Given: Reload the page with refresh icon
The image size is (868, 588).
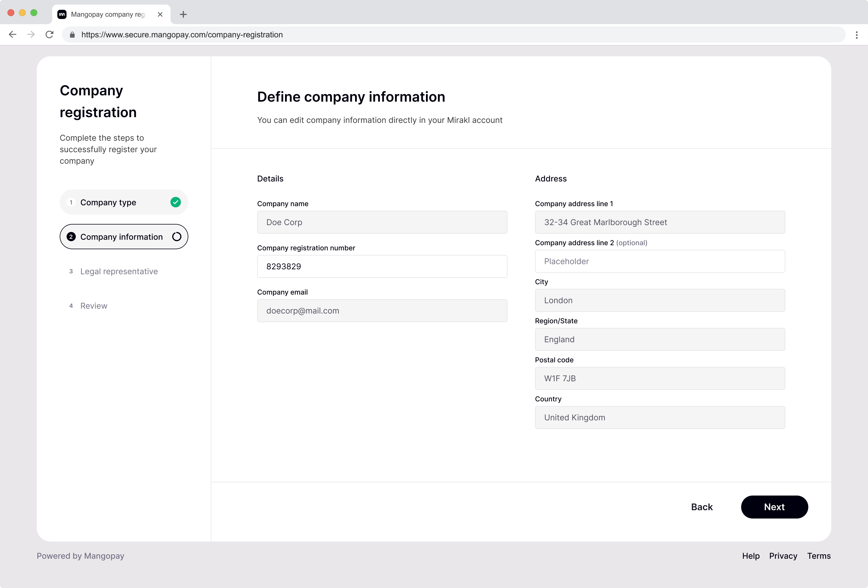Looking at the screenshot, I should pyautogui.click(x=49, y=35).
